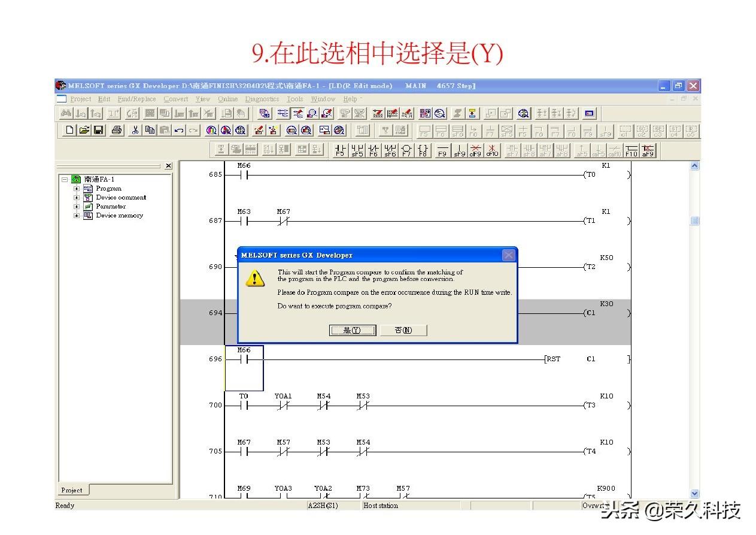Click the ladder scrollbar up arrow
The width and height of the screenshot is (756, 535).
pyautogui.click(x=694, y=166)
